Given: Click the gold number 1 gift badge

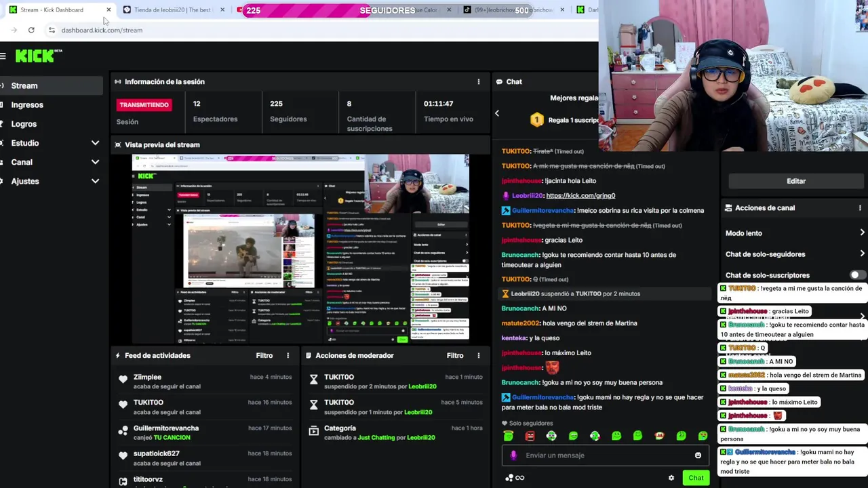Looking at the screenshot, I should coord(536,120).
